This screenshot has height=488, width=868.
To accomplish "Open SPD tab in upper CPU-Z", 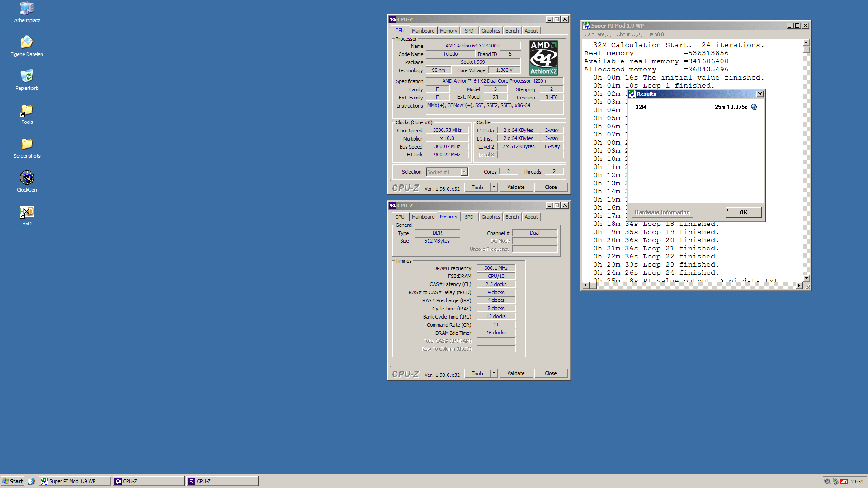I will click(469, 31).
